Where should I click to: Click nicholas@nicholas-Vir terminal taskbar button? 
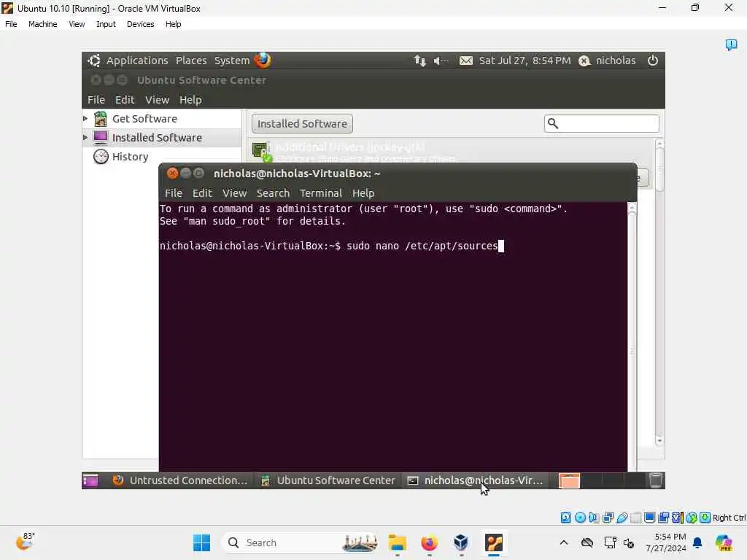[x=476, y=481]
